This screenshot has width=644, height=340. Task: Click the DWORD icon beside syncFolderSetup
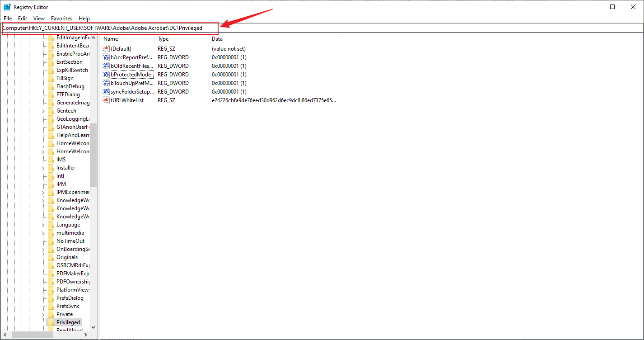[x=105, y=91]
